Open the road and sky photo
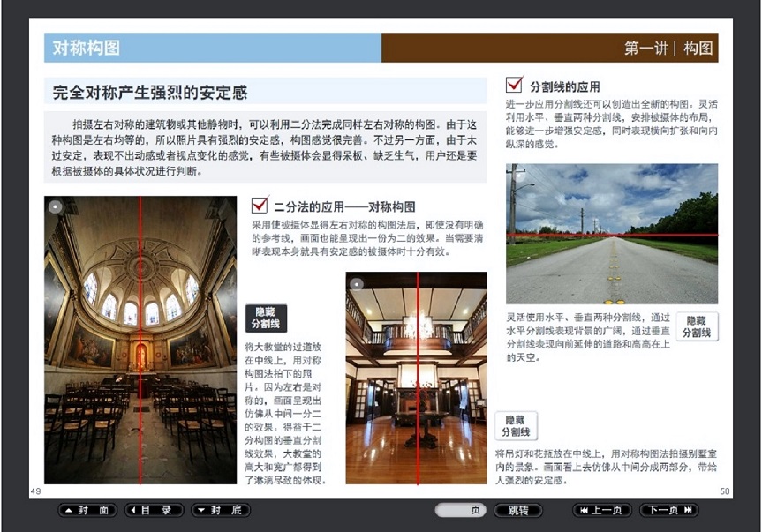762x532 pixels. tap(611, 234)
